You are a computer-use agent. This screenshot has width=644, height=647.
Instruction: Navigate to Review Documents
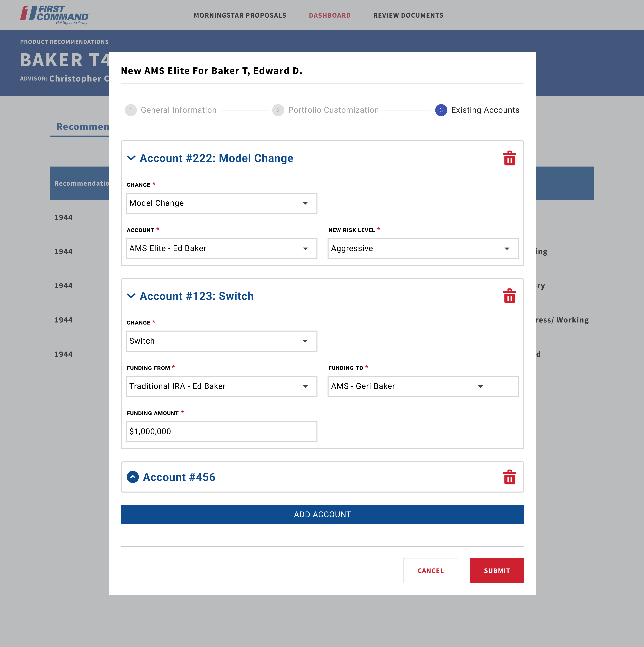click(x=408, y=15)
